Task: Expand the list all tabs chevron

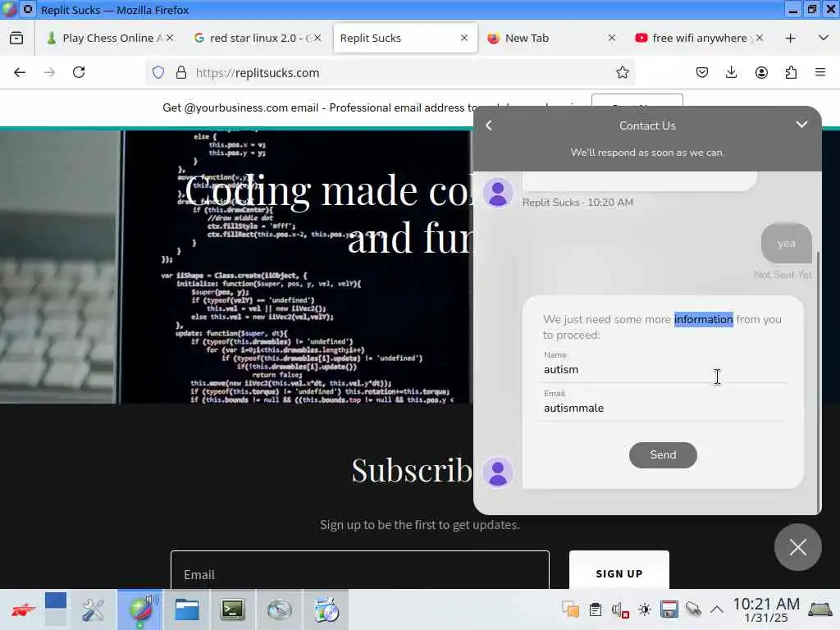Action: (824, 38)
